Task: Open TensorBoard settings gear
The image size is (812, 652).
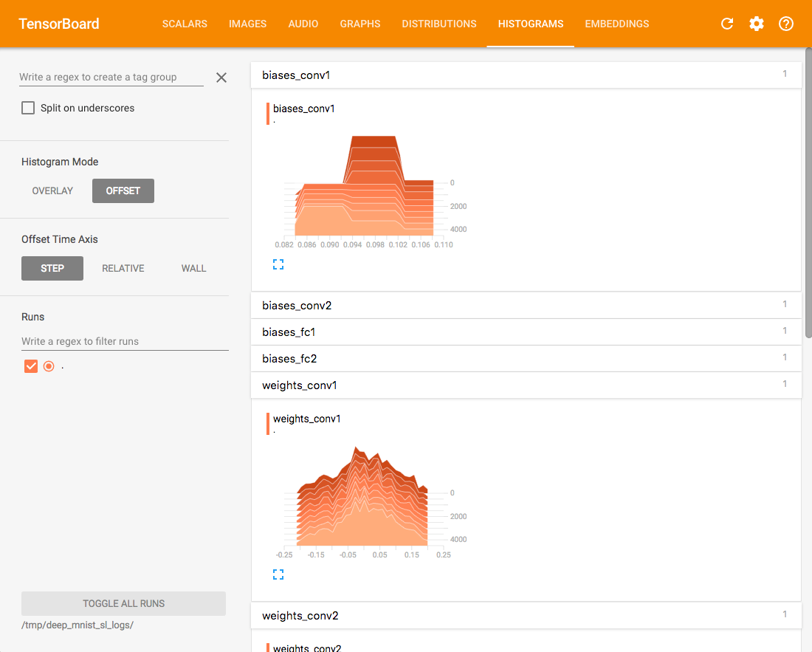Action: click(757, 24)
